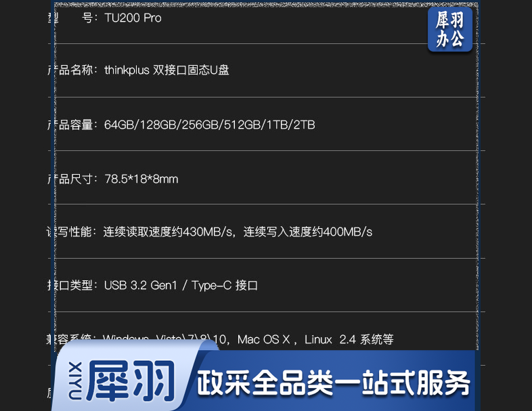Click the 兼容系统 label
The height and width of the screenshot is (411, 532).
[71, 339]
